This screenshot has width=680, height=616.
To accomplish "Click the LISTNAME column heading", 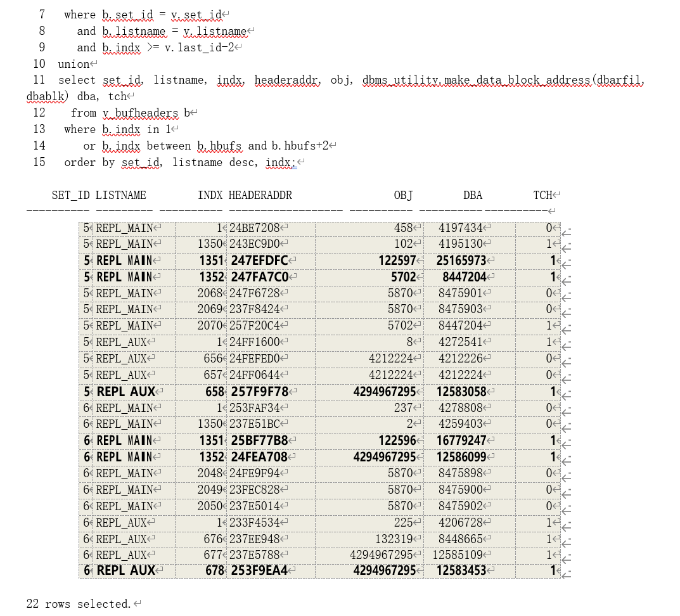I will [120, 196].
